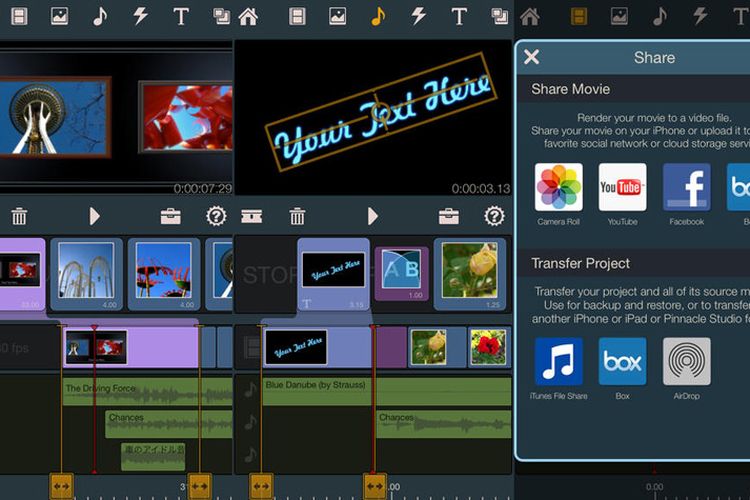Open Camera Roll export option
The width and height of the screenshot is (750, 500).
pyautogui.click(x=559, y=188)
